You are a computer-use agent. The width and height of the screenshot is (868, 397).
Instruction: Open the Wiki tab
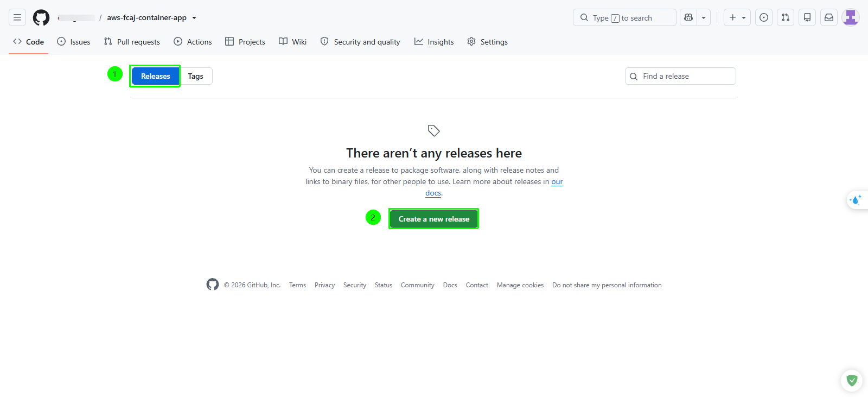pos(292,42)
